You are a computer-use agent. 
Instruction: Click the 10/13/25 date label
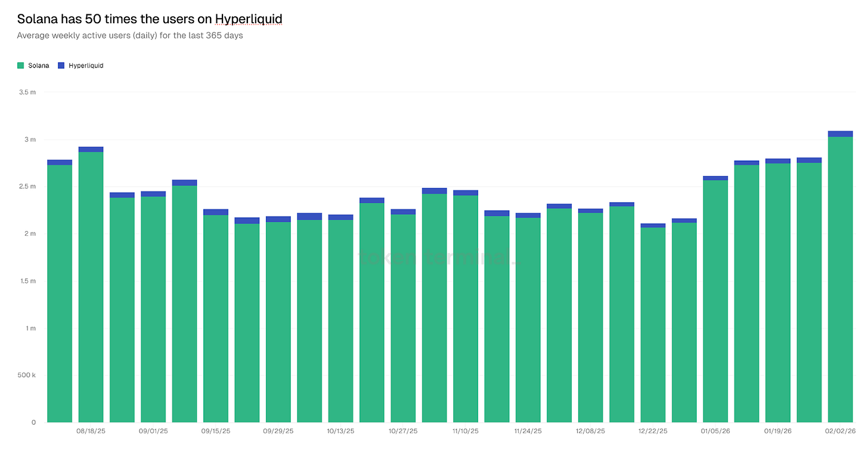click(340, 430)
